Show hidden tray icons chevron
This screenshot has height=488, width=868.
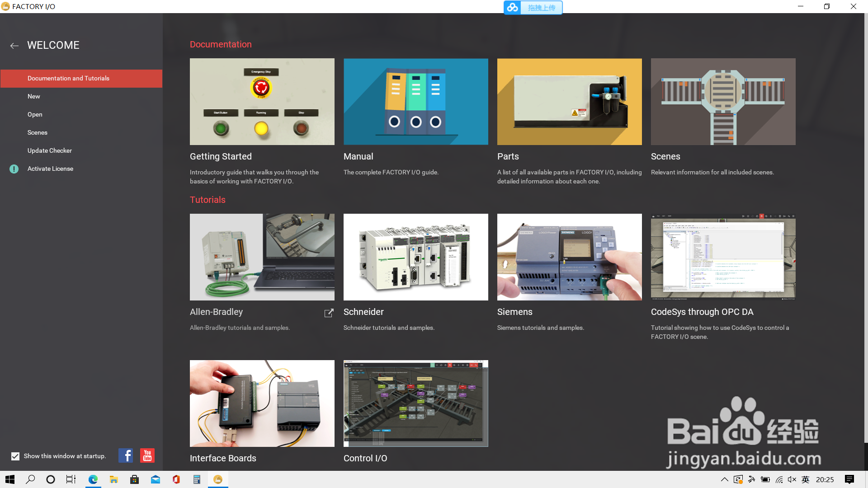[x=724, y=479]
